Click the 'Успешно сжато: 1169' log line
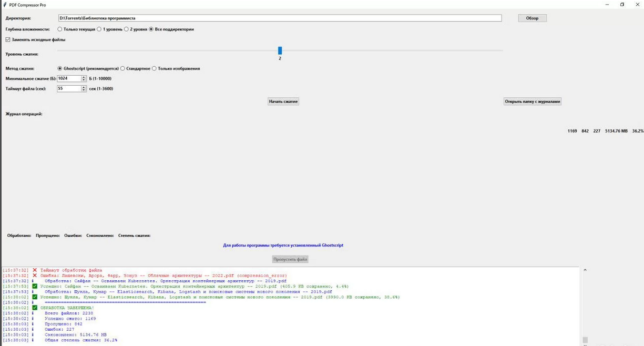Image resolution: width=644 pixels, height=346 pixels. (x=70, y=319)
